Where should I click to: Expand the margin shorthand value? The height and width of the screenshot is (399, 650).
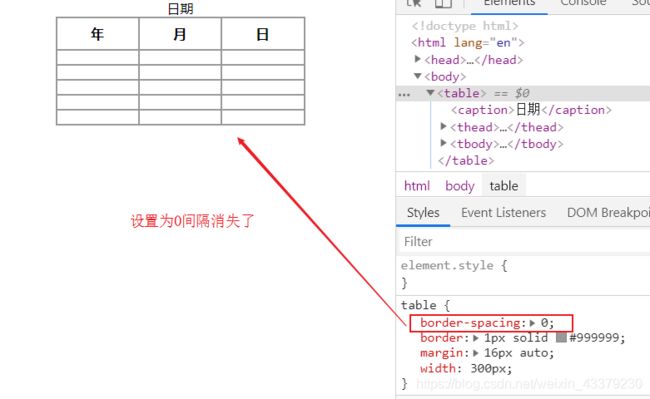click(x=476, y=353)
